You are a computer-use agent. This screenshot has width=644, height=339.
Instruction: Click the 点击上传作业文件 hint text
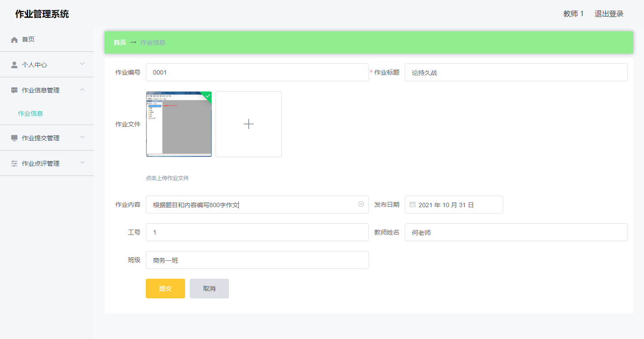click(167, 178)
